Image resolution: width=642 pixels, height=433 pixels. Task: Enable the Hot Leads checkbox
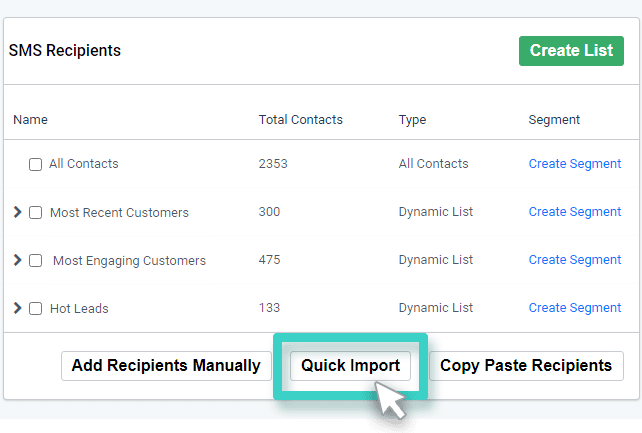pyautogui.click(x=35, y=308)
